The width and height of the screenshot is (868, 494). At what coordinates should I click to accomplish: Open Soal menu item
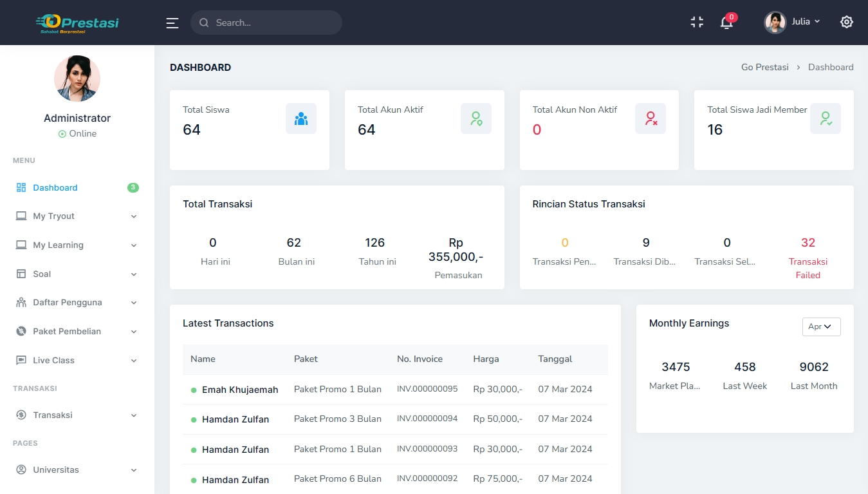pyautogui.click(x=77, y=274)
